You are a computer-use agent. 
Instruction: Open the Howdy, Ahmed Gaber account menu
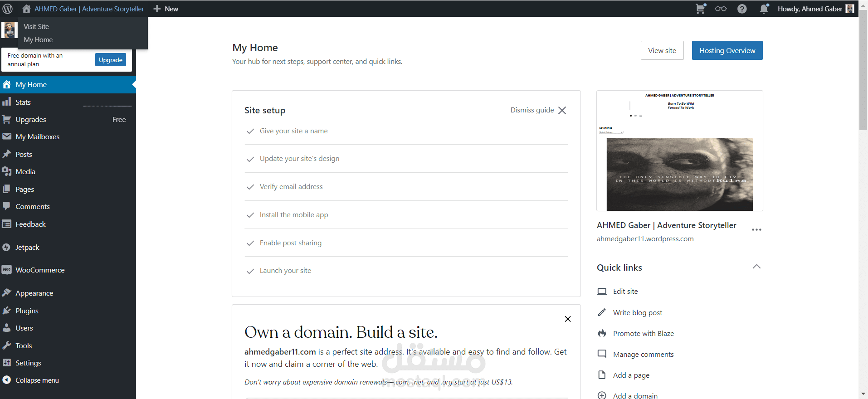click(x=816, y=9)
